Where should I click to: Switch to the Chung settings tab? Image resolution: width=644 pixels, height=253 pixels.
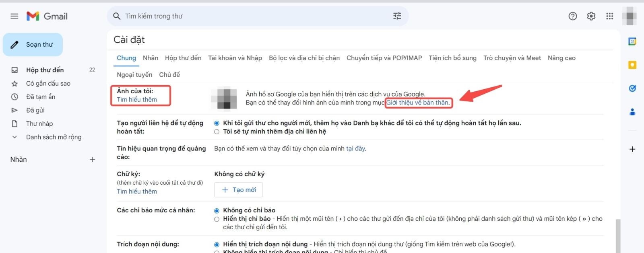(126, 58)
